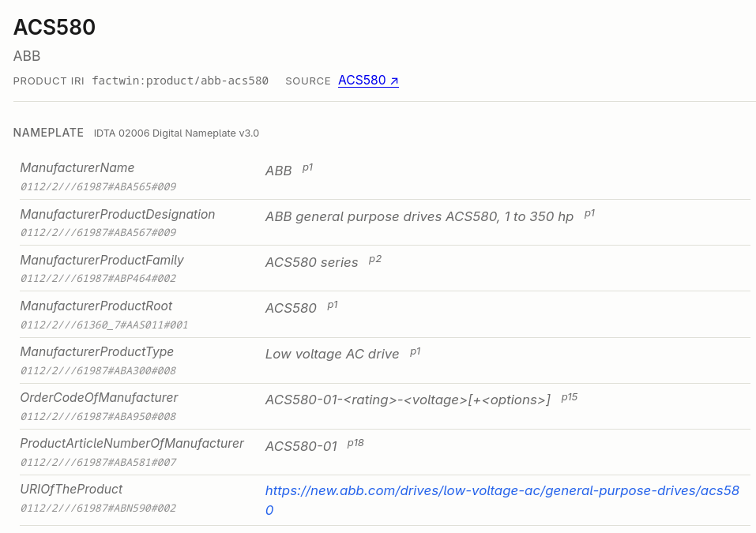The height and width of the screenshot is (533, 756).
Task: Click the ACS580 series value
Action: tap(312, 262)
